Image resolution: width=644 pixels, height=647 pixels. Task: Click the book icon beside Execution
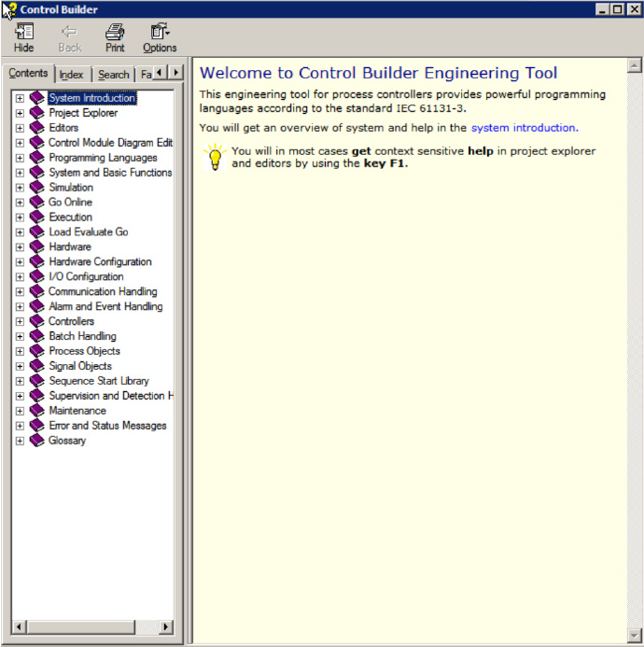click(37, 217)
